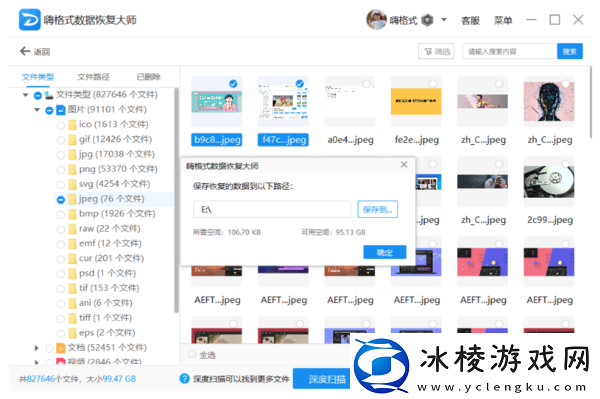Close the save path dialog
This screenshot has width=600, height=399.
tap(404, 165)
